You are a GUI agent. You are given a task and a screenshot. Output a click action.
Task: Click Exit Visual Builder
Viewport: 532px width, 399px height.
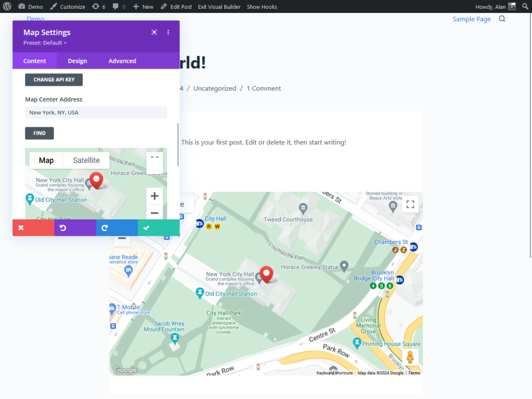click(x=219, y=6)
